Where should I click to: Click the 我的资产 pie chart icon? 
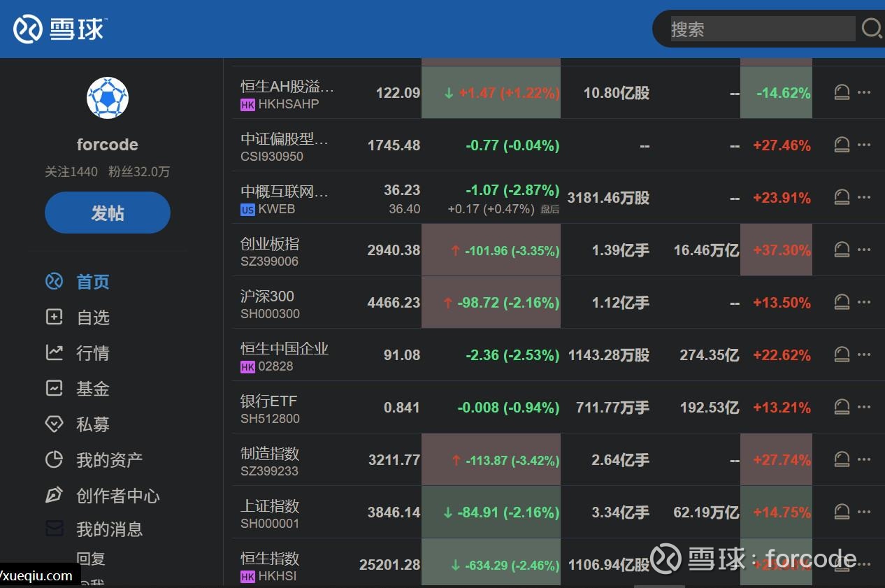[55, 460]
